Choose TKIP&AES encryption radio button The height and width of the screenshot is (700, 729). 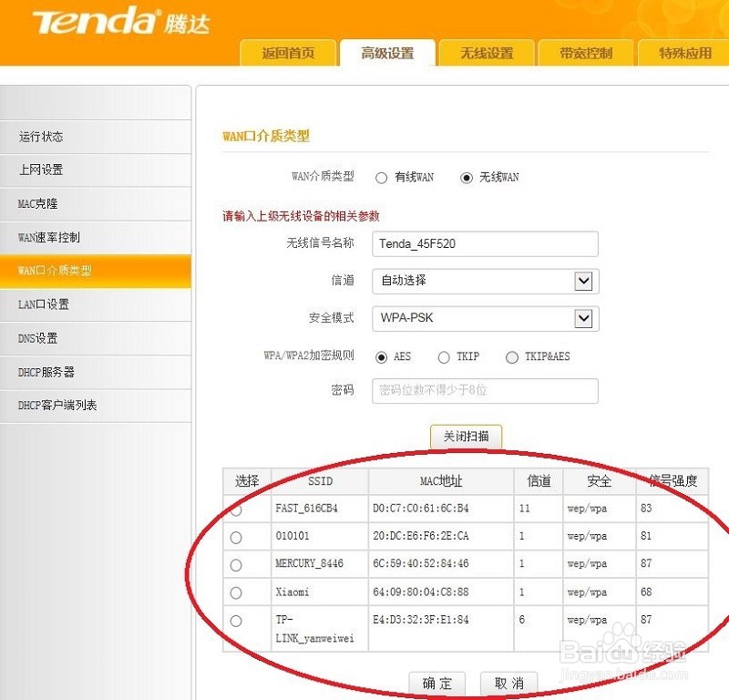(512, 357)
